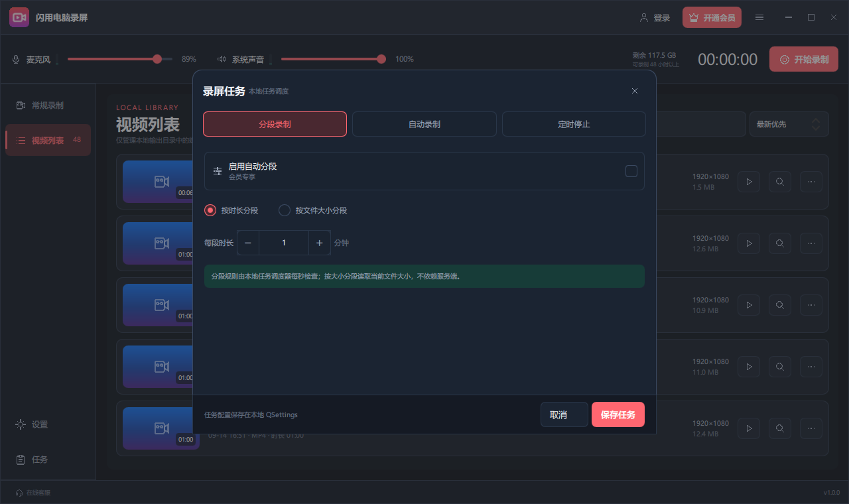Click the 设置 gear icon in sidebar
Viewport: 849px width, 504px height.
(x=21, y=424)
